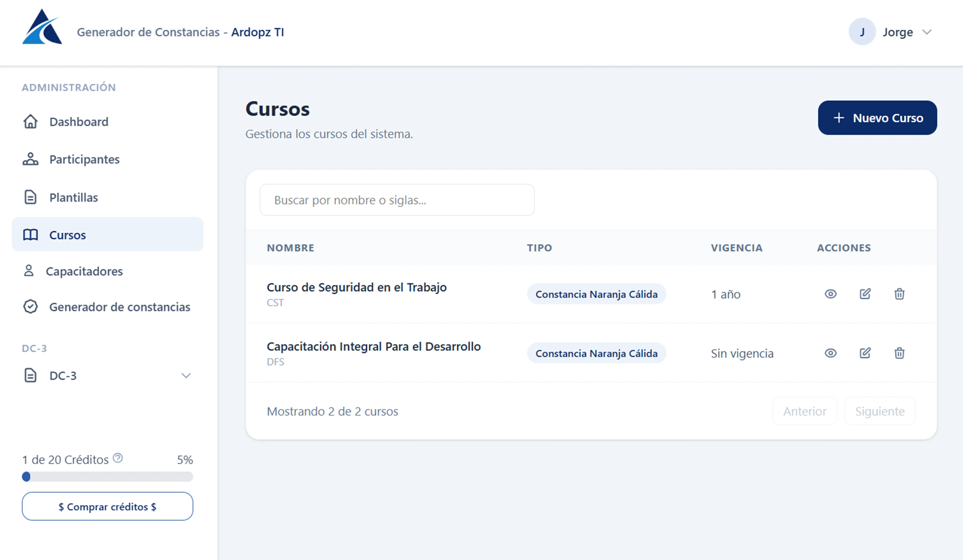Click the credits usage progress bar
The width and height of the screenshot is (963, 560).
point(107,476)
